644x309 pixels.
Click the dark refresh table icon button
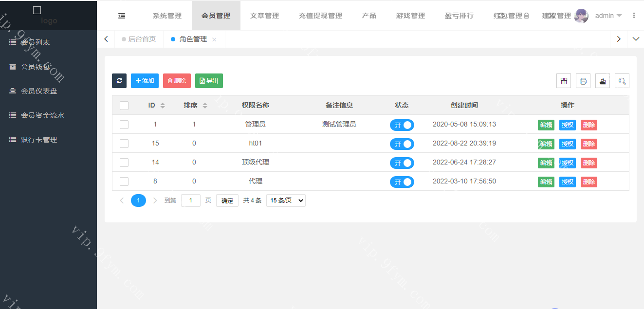click(x=119, y=81)
